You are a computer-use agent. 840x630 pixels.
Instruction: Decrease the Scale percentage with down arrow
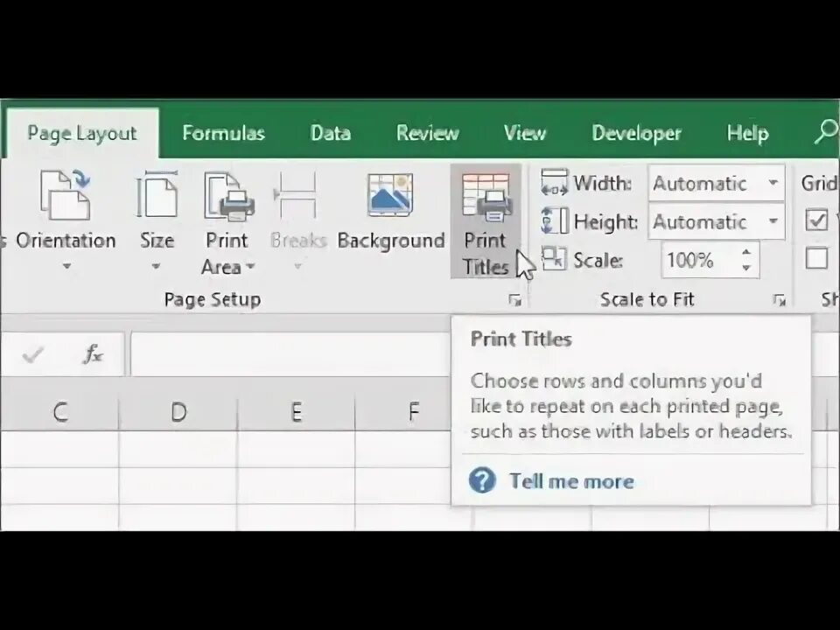click(746, 268)
